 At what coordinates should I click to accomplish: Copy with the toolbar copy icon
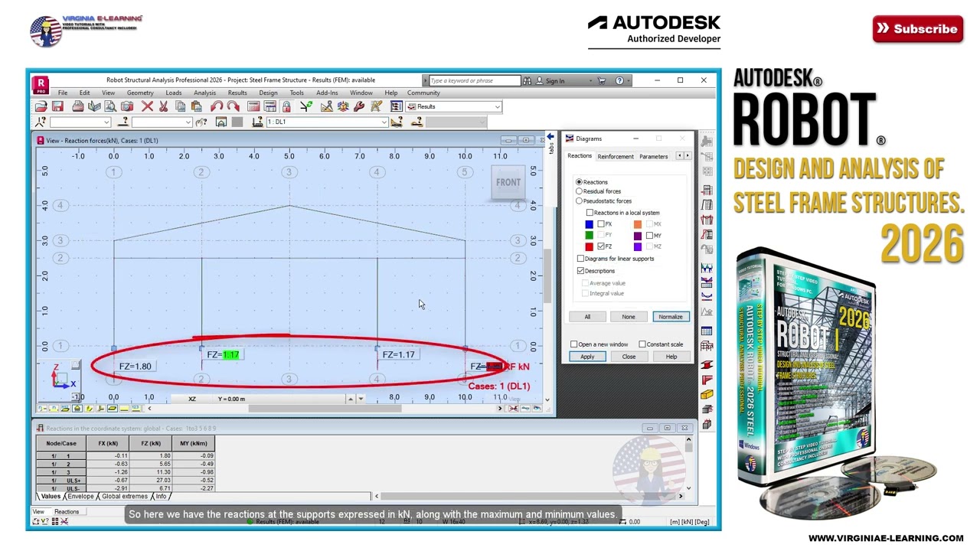[180, 106]
